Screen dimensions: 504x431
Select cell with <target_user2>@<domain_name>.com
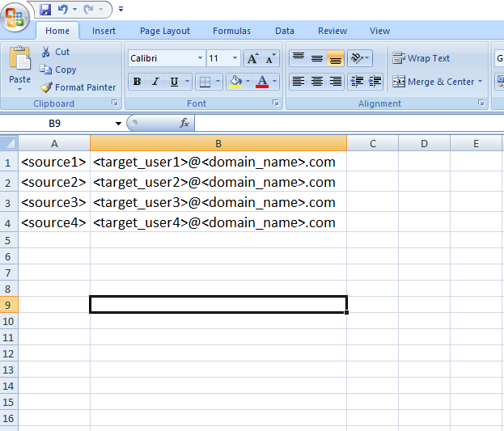218,182
